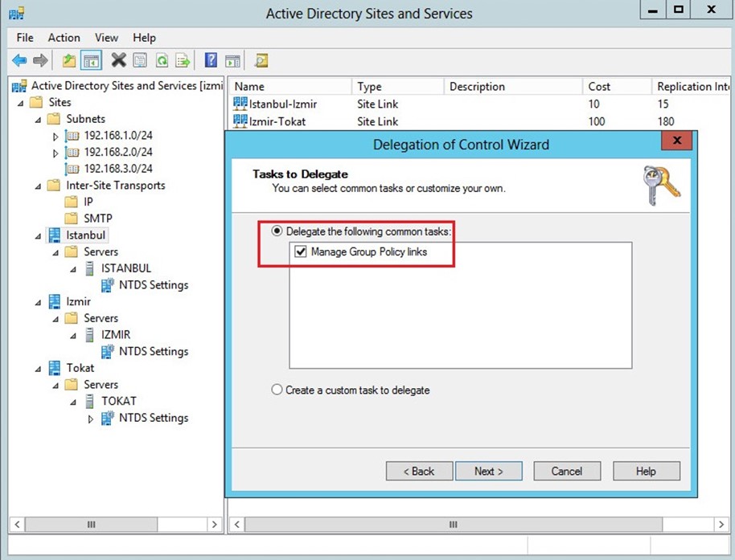Screen dimensions: 735x560
Task: Click the Refresh toolbar icon
Action: point(162,60)
